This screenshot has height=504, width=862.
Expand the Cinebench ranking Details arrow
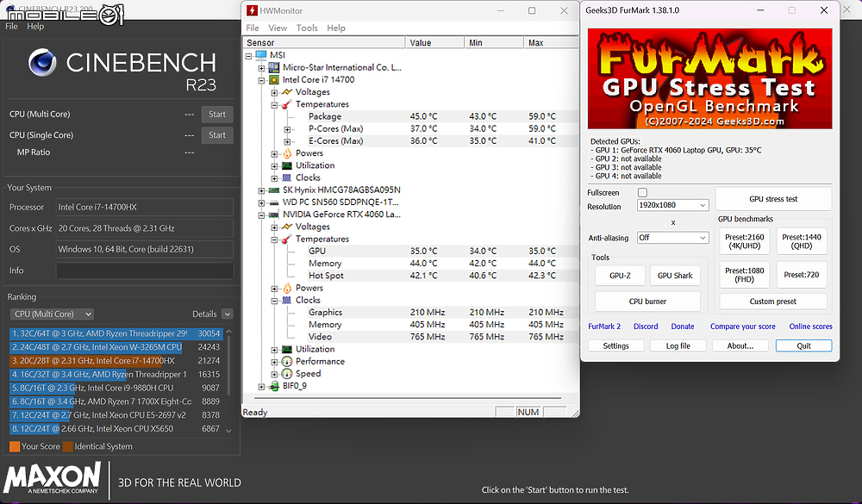click(x=228, y=314)
